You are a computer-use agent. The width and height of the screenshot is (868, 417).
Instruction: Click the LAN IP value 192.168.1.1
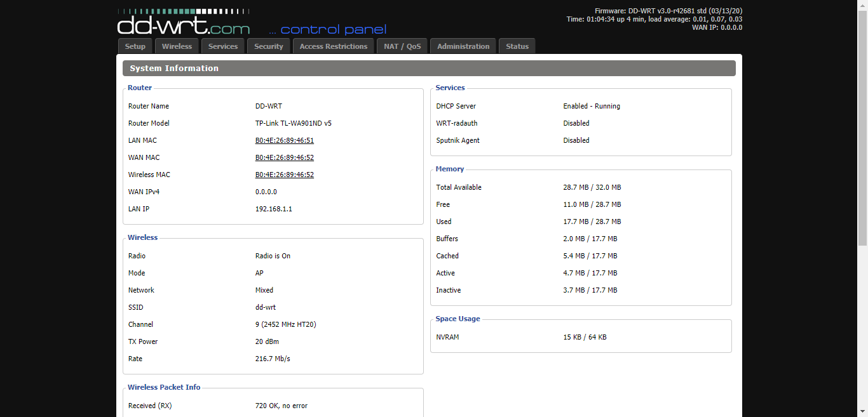(274, 209)
